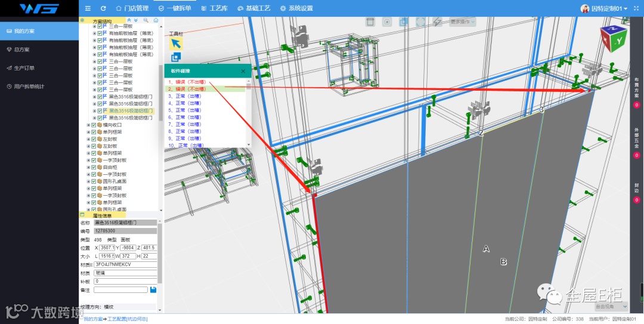Screen dimensions: 644x324
Task: Click the 备注 remarks input field
Action: click(120, 290)
